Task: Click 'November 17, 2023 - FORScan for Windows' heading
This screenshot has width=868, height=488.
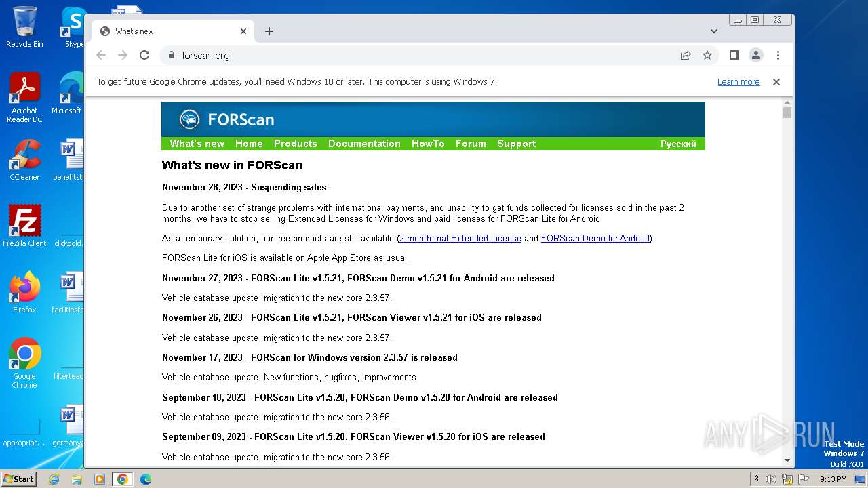Action: (310, 358)
